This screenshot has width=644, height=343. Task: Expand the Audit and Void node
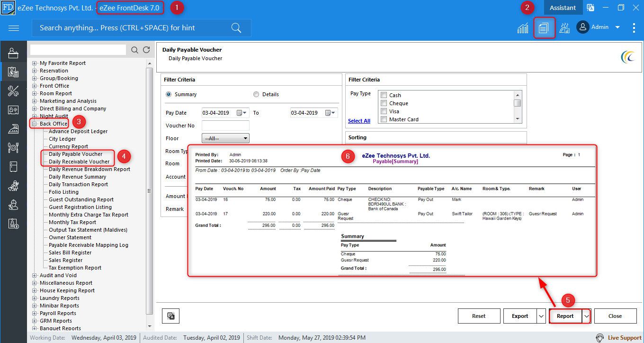(x=34, y=275)
